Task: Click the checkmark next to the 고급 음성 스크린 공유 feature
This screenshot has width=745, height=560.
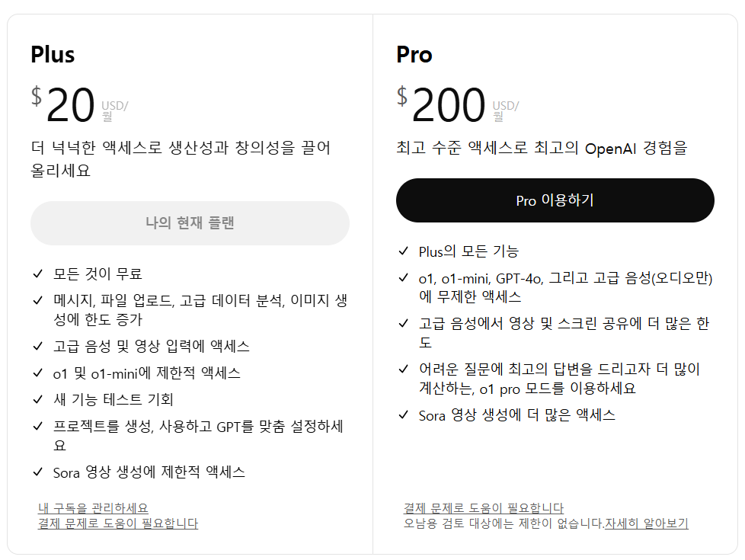Action: pyautogui.click(x=402, y=324)
